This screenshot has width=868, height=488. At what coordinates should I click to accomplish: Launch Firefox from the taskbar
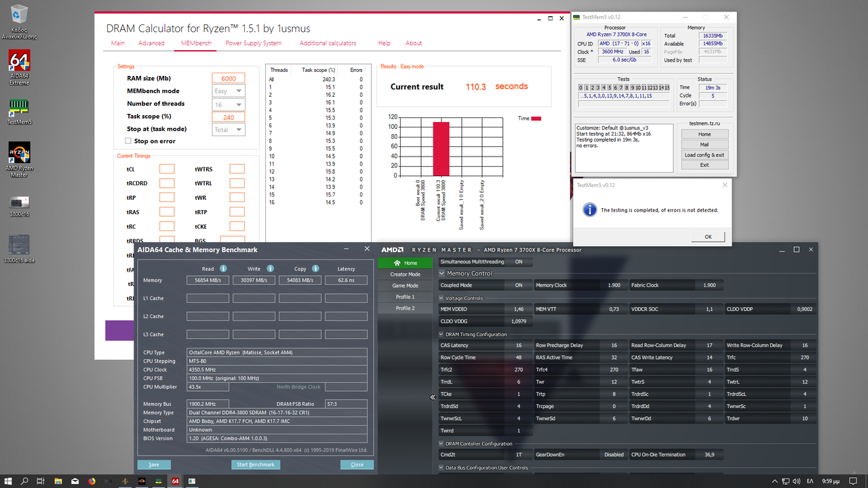(92, 481)
